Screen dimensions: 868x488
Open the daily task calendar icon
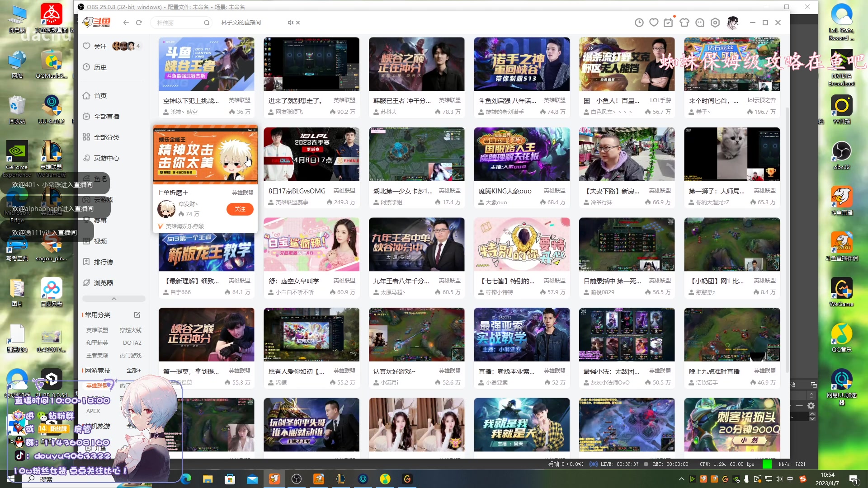pyautogui.click(x=668, y=23)
